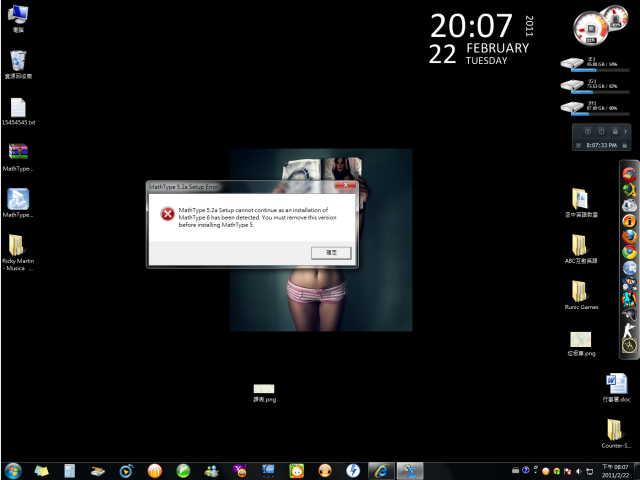Close the MathType 5.2a Setup Error dialog
The image size is (640, 480).
(345, 185)
